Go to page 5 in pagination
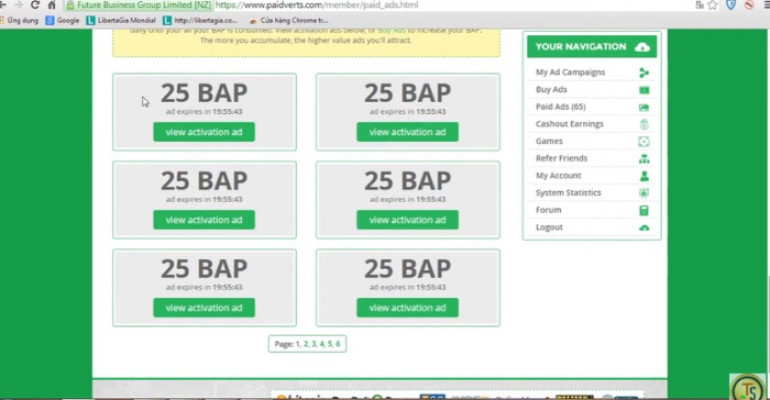The image size is (770, 400). pyautogui.click(x=330, y=344)
